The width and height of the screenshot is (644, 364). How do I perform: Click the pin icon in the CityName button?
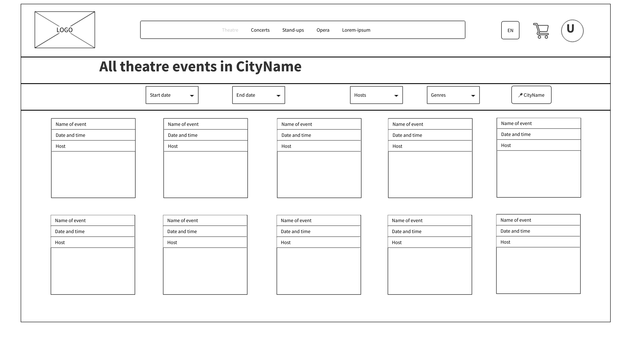[520, 95]
